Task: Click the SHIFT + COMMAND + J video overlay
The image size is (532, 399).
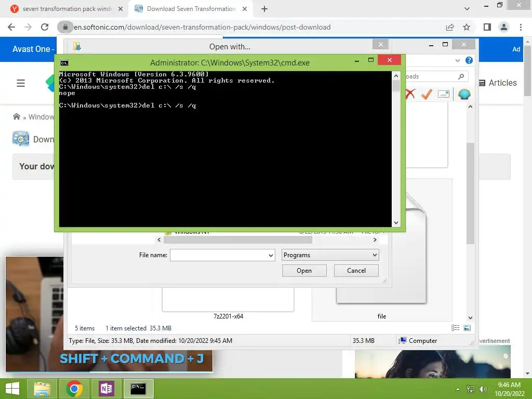Action: 131,358
